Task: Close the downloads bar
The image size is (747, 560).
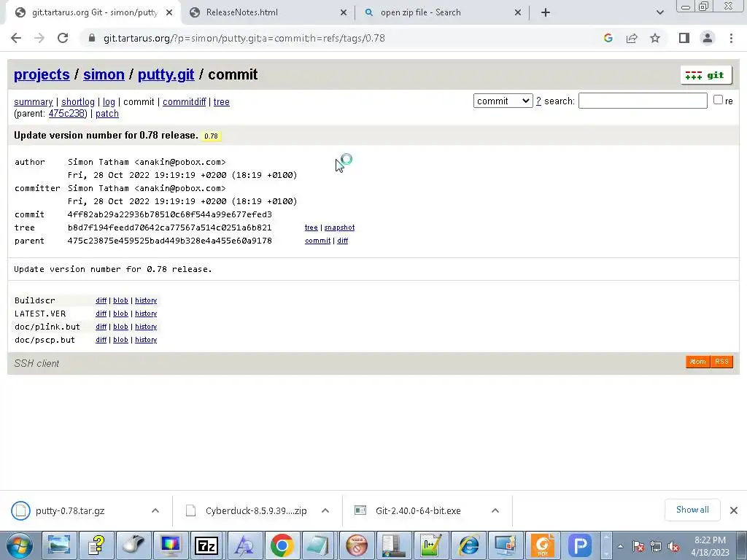Action: click(x=734, y=510)
